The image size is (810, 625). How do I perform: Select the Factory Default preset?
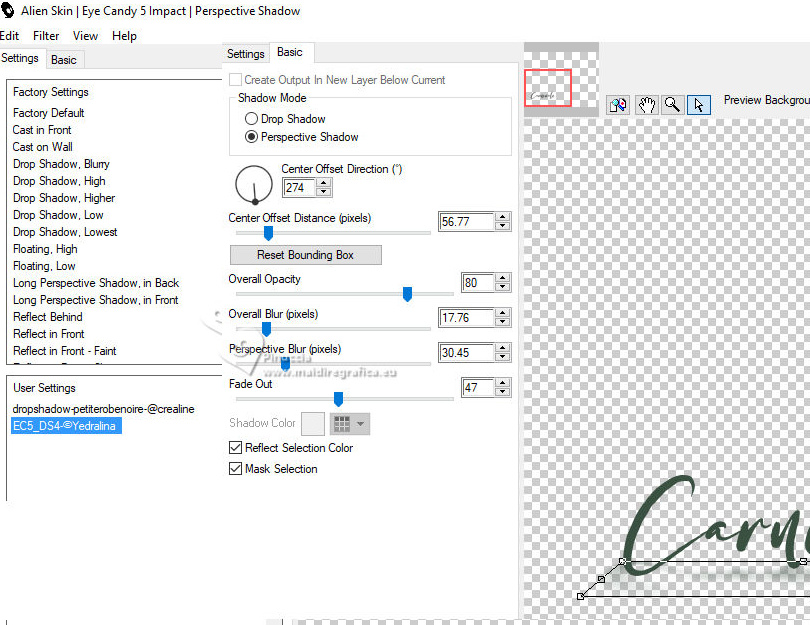click(x=49, y=113)
